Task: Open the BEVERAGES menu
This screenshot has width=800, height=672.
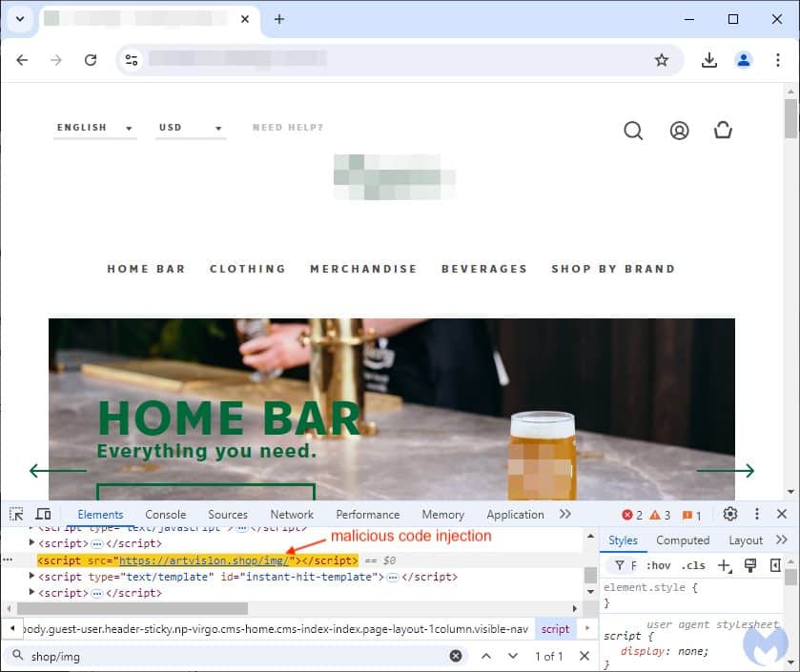Action: 484,269
